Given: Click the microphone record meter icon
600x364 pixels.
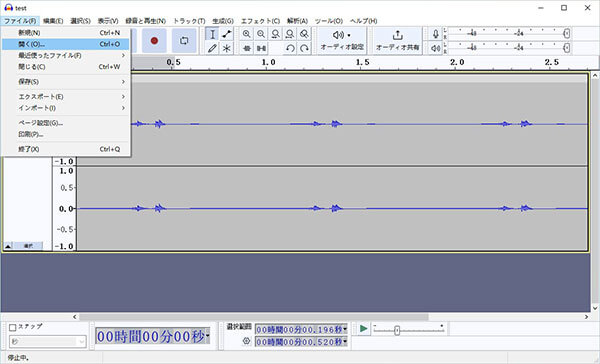Looking at the screenshot, I should 435,34.
